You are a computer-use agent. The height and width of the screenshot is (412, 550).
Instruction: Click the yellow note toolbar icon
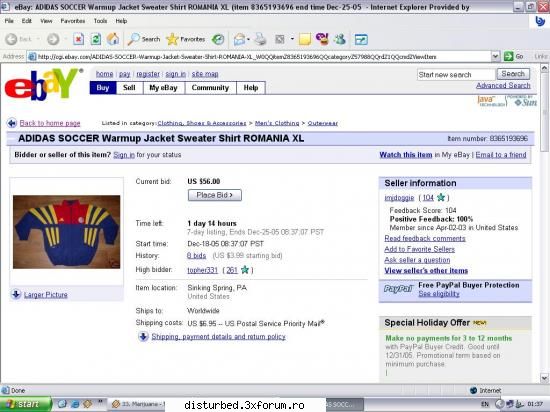coord(304,39)
